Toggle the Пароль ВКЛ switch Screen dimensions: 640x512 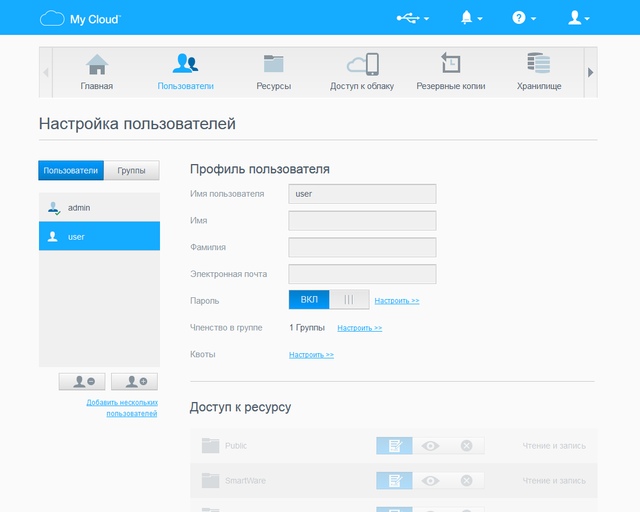pos(329,299)
